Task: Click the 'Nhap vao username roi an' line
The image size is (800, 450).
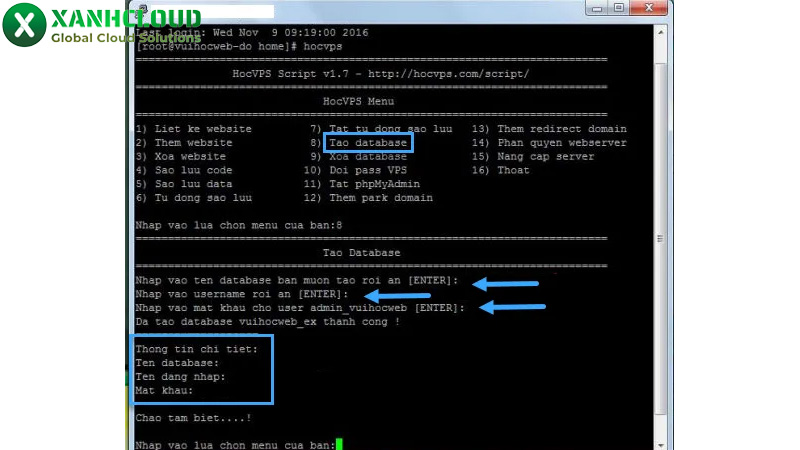Action: [x=242, y=294]
